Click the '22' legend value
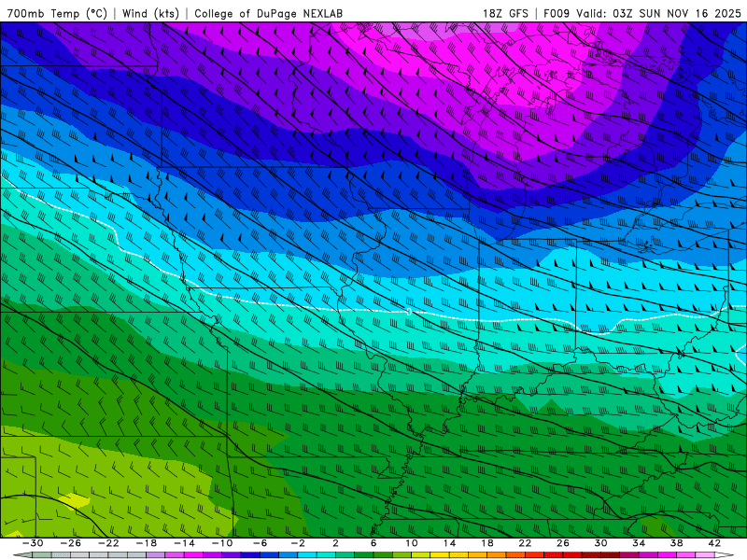Screen dimensions: 747x560 pyautogui.click(x=525, y=543)
